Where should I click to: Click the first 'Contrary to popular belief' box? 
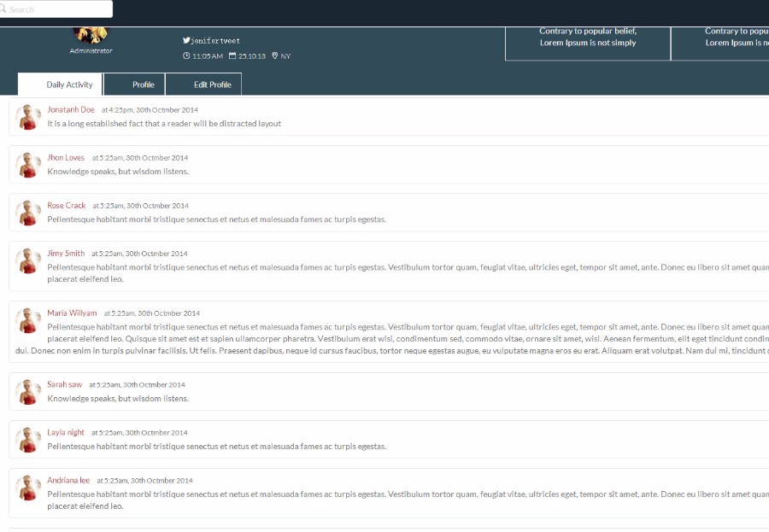(588, 44)
